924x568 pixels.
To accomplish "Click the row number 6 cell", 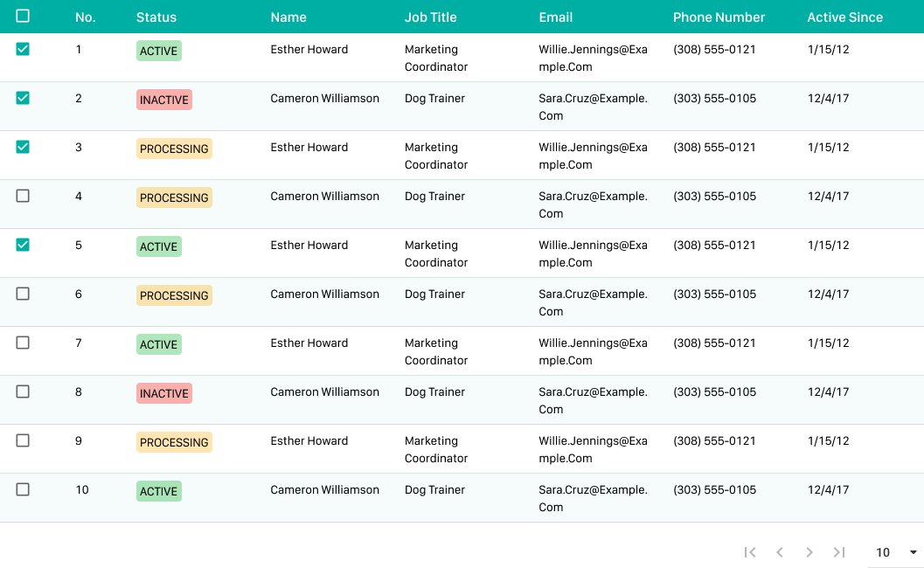I will coord(79,294).
